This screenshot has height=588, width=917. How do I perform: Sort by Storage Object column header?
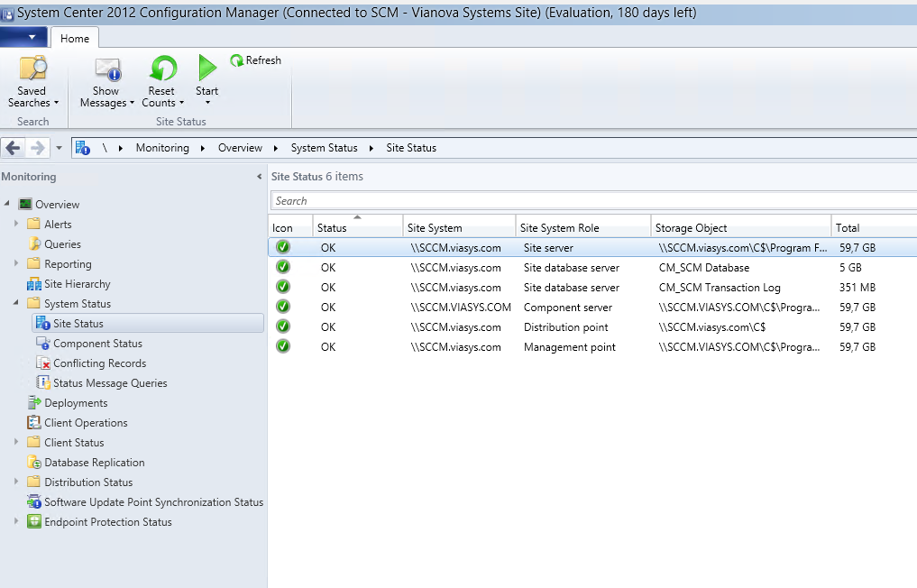pos(740,227)
